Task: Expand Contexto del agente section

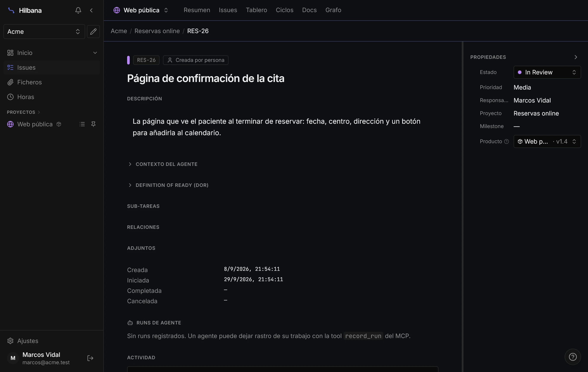Action: coord(163,164)
